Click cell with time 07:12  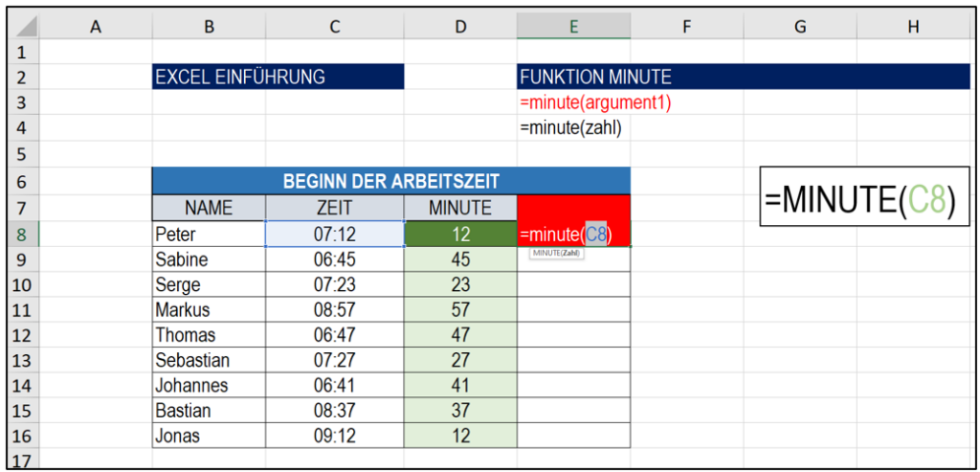(x=334, y=235)
